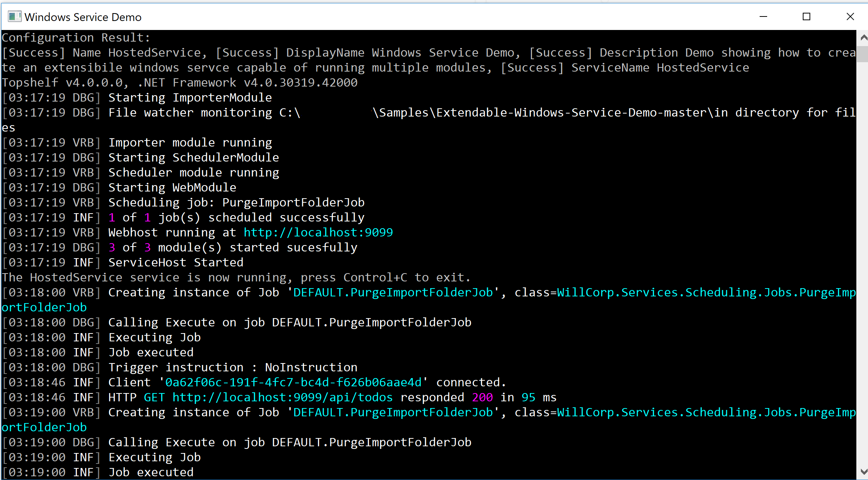Click the HTTP 200 response status text
Screen dimensions: 868x480
click(482, 397)
